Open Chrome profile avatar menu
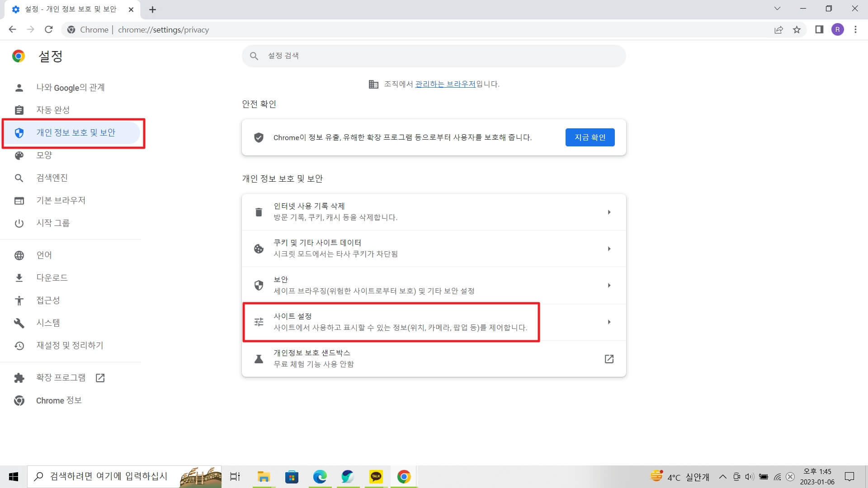 [838, 29]
